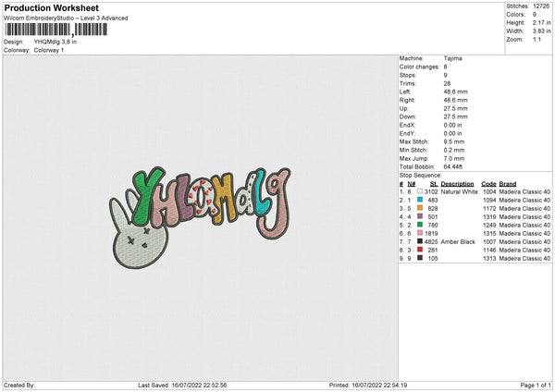The height and width of the screenshot is (392, 555).
Task: Click the Total Bobbin value '64.44ft'
Action: 453,166
